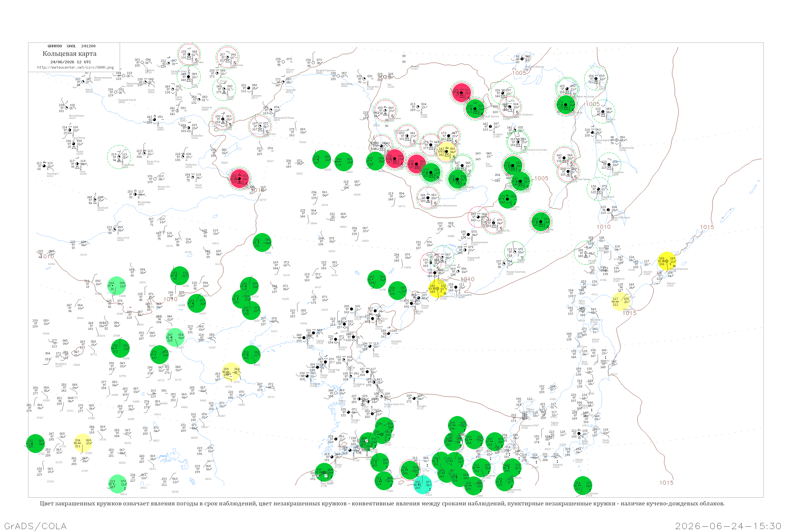Click the station label "Baruun-Urt"
The image size is (798, 532).
164,187
